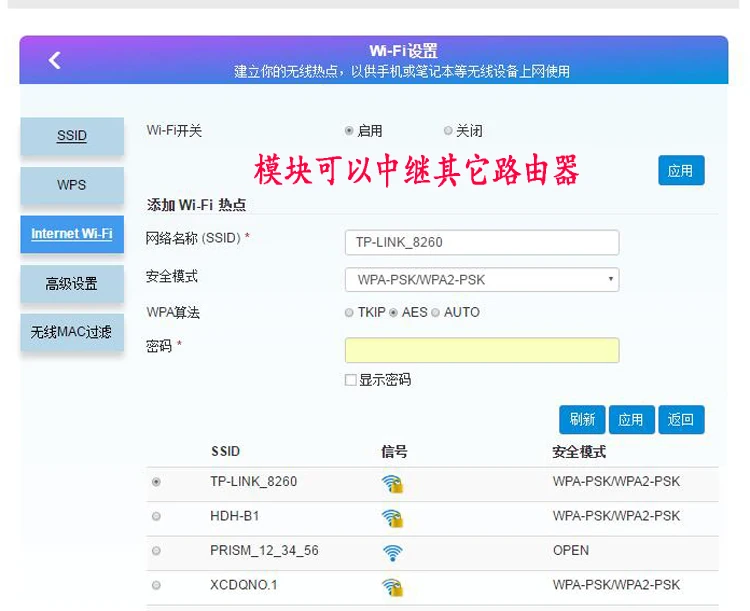The image size is (750, 611).
Task: Open 无线MAC过滤 section
Action: pyautogui.click(x=72, y=332)
